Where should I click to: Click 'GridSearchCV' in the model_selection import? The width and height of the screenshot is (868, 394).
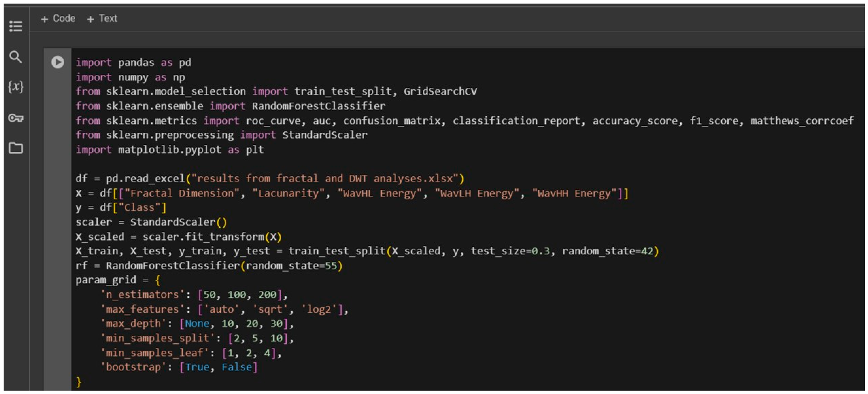click(440, 91)
